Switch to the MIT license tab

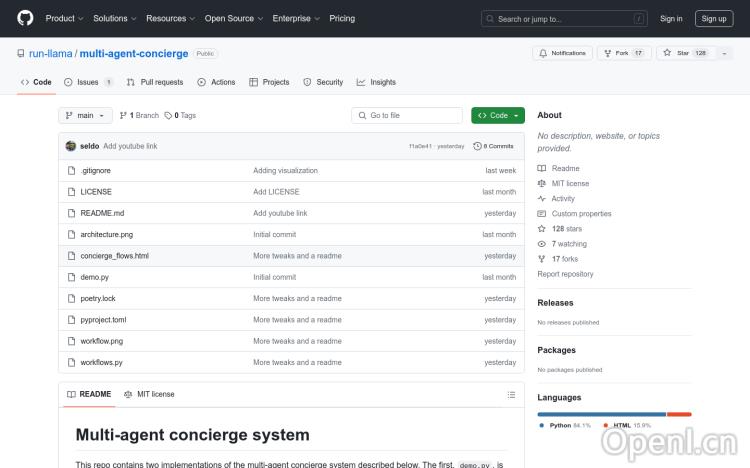point(149,394)
